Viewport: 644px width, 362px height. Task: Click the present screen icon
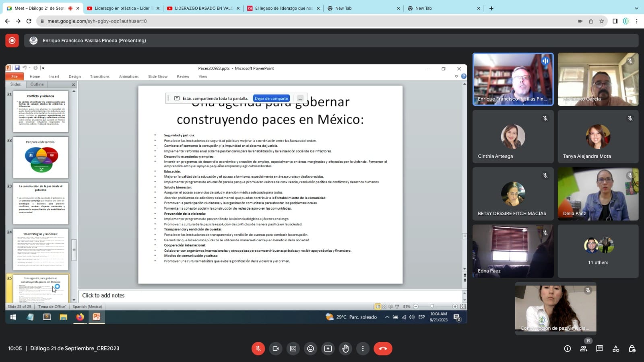pyautogui.click(x=328, y=348)
